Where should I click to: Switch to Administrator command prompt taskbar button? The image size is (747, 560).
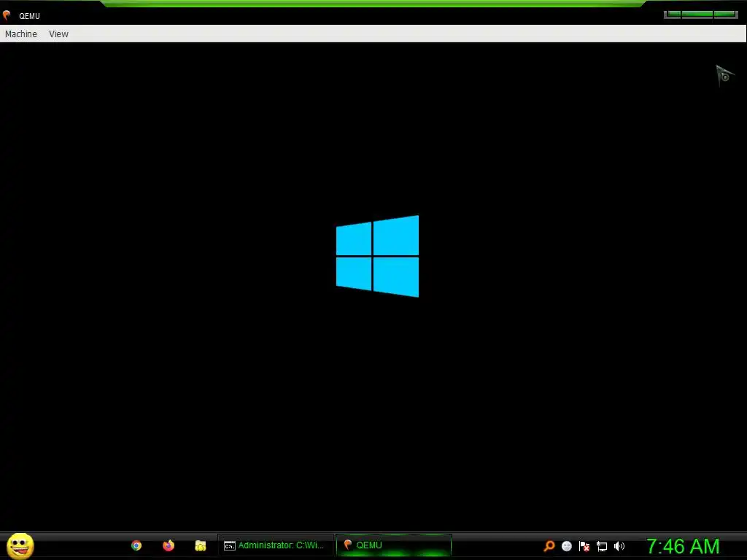(x=275, y=545)
